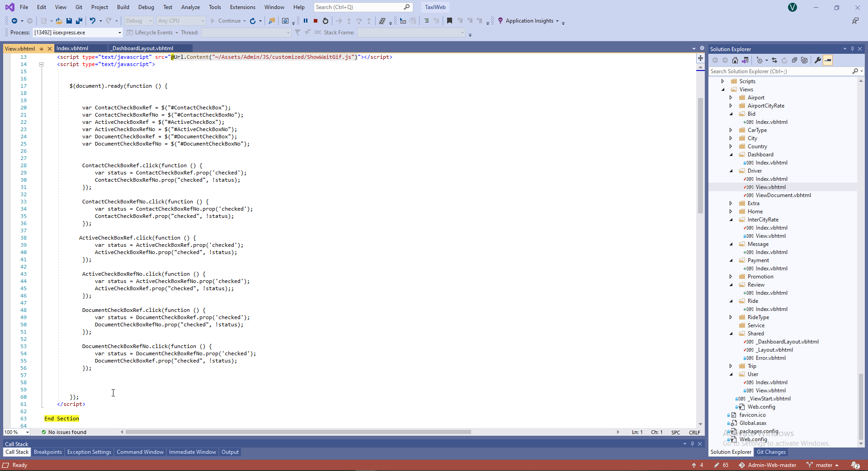Expand the Scripts folder
Screen dimensions: 868x471
pyautogui.click(x=722, y=81)
